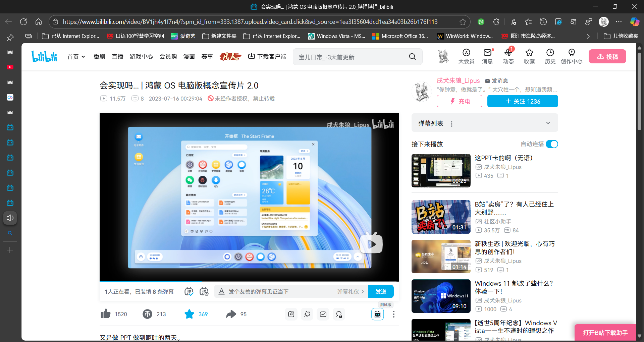Click the AI assistant icon labeled 测试版

pos(377,314)
